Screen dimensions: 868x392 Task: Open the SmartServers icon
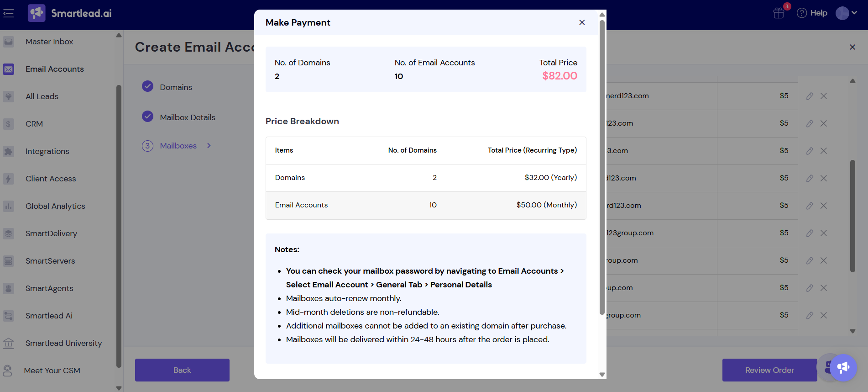coord(9,261)
